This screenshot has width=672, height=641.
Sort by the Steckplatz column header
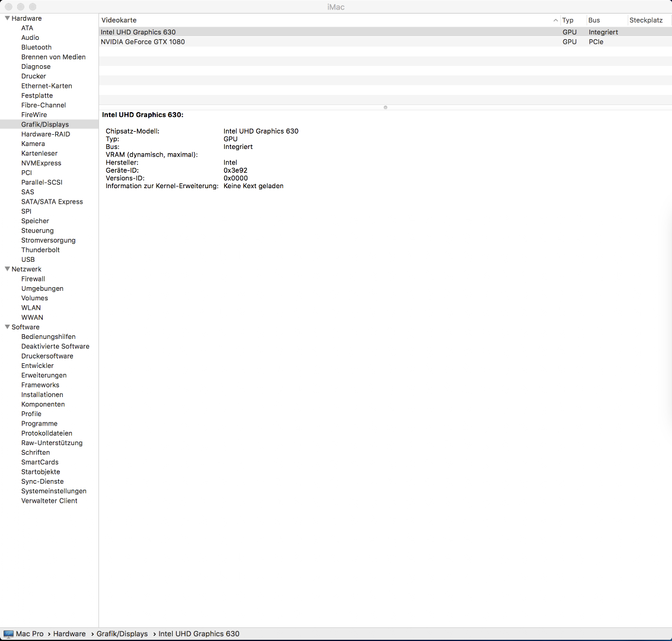pyautogui.click(x=646, y=20)
